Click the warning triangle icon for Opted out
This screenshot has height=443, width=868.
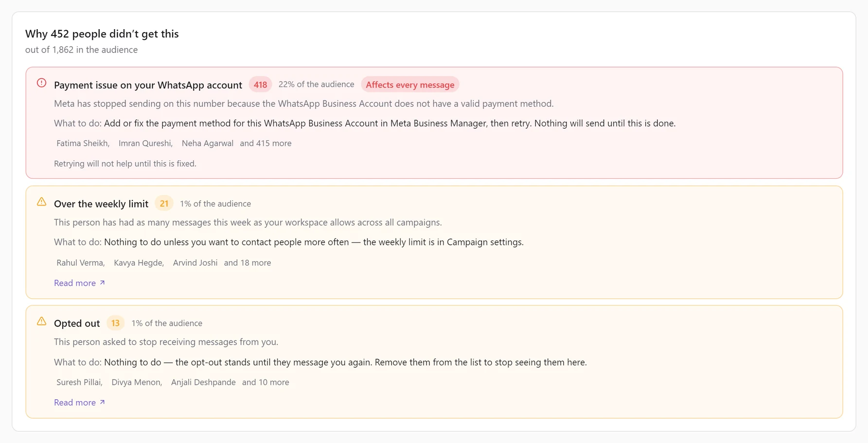point(42,321)
